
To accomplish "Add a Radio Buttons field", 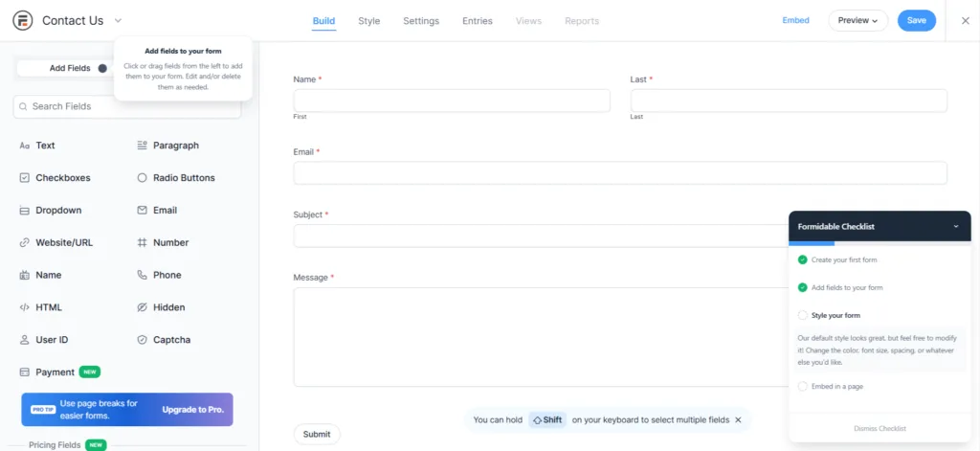I will (x=176, y=178).
